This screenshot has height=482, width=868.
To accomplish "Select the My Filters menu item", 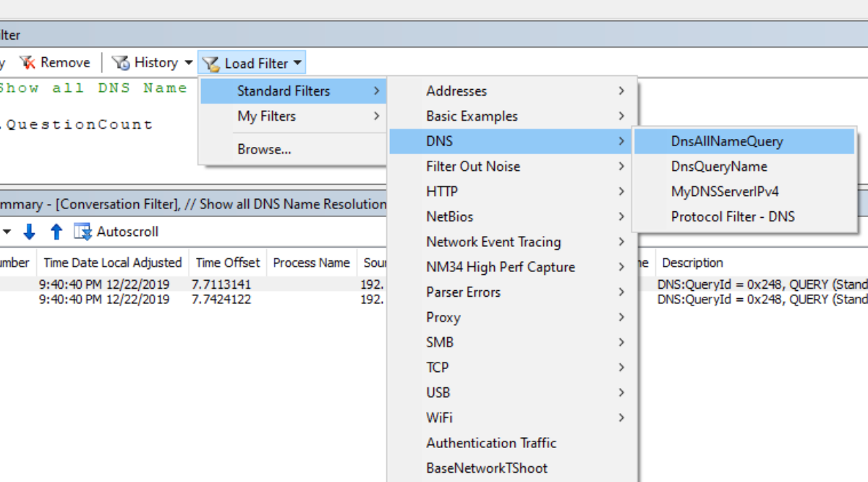I will (x=294, y=116).
